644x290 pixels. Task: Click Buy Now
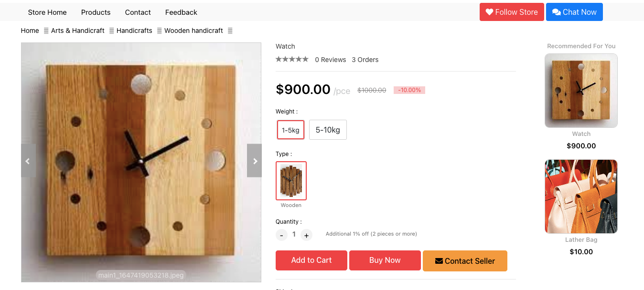click(x=385, y=260)
